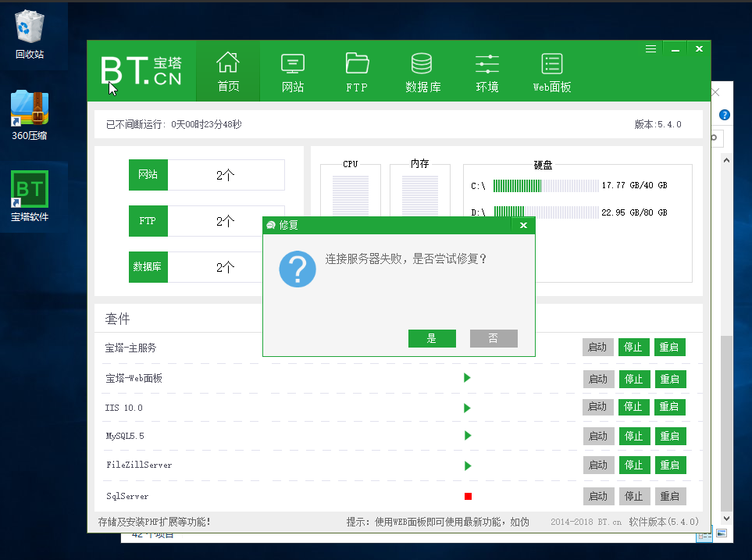The height and width of the screenshot is (560, 752).
Task: Start the 宝塔-主服务 service
Action: tap(598, 347)
